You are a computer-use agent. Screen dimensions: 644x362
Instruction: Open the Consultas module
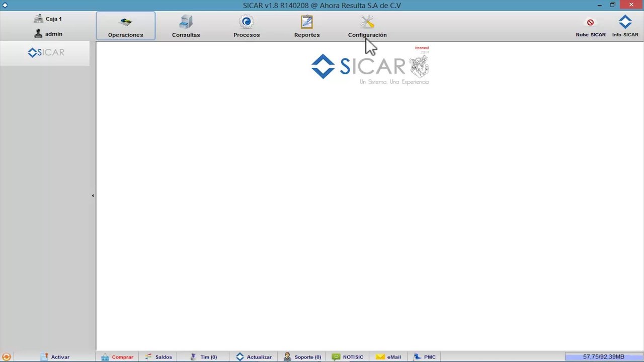(186, 26)
